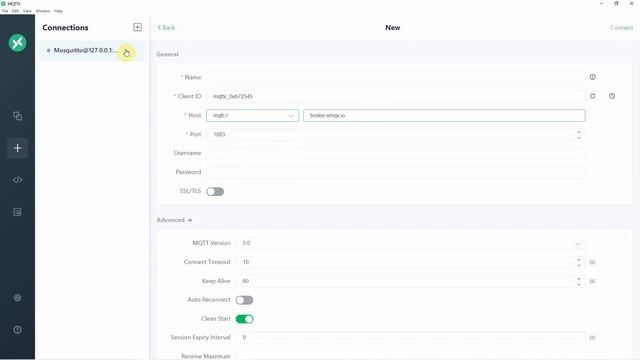Image resolution: width=640 pixels, height=360 pixels.
Task: Open the Help menu
Action: [58, 11]
